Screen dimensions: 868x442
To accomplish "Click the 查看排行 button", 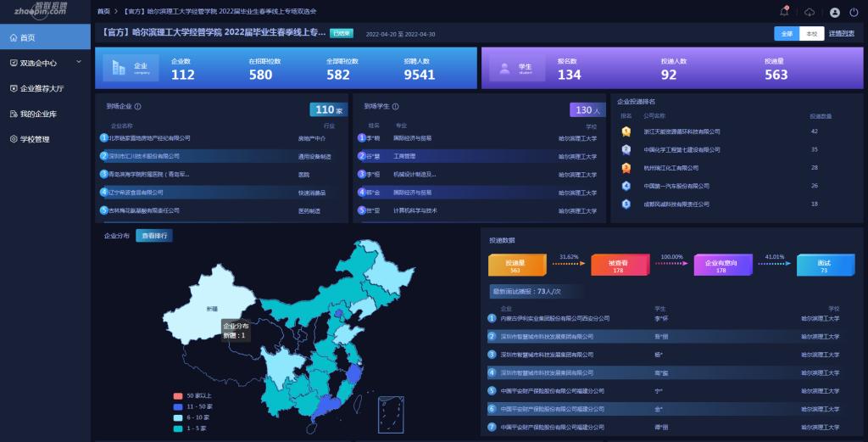I will point(153,236).
